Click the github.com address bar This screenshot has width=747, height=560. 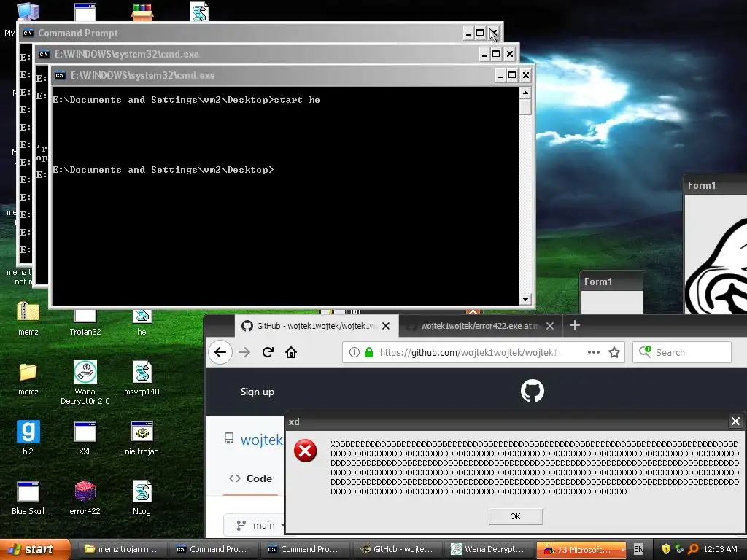click(483, 352)
